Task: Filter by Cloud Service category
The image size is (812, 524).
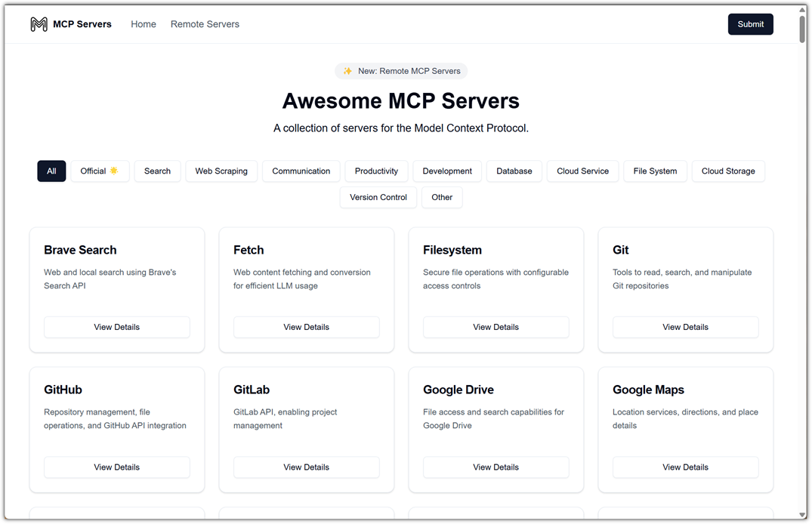Action: [582, 171]
